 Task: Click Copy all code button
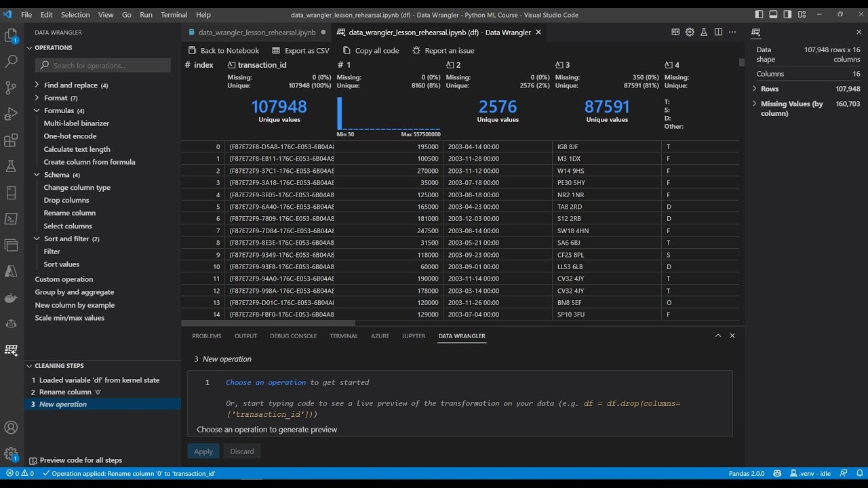pos(370,51)
